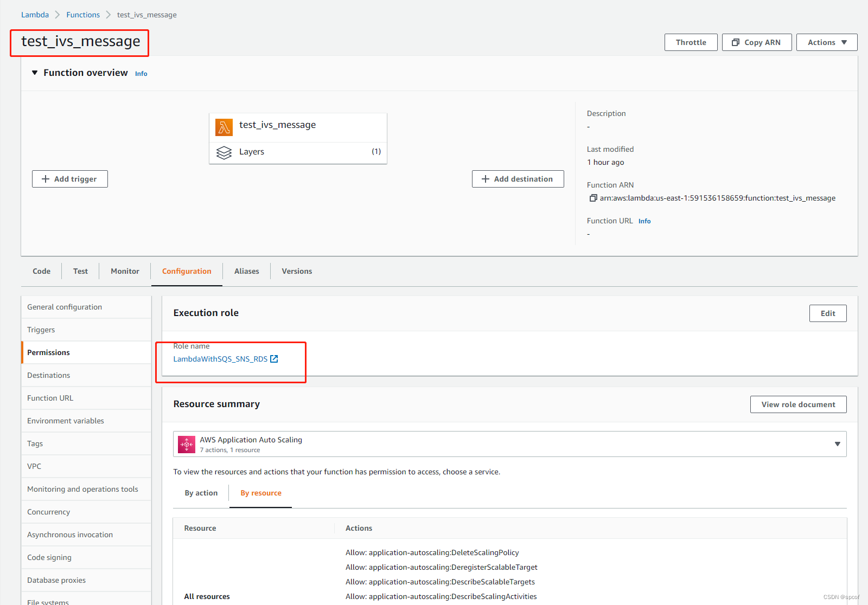Click the Lambda function orange icon

click(x=224, y=127)
